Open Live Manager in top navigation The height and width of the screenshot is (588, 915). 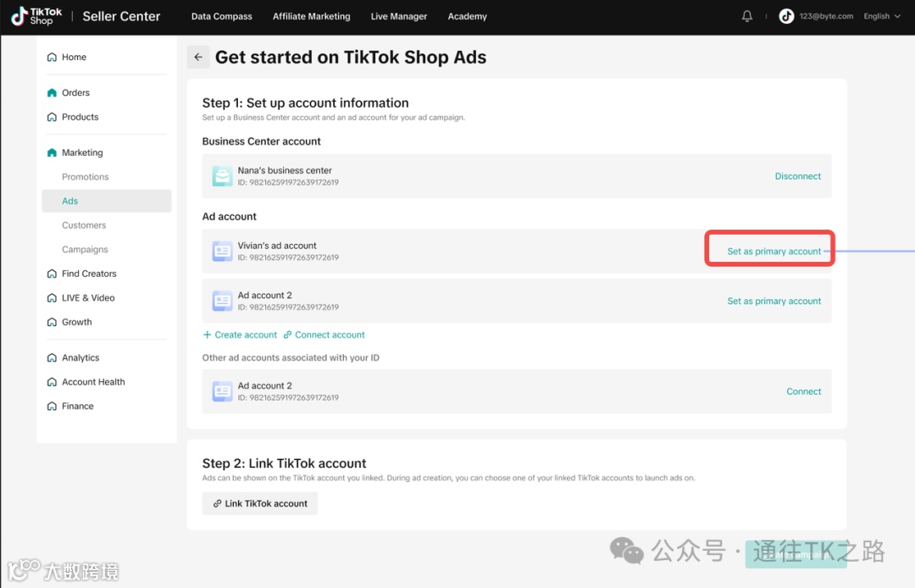399,16
